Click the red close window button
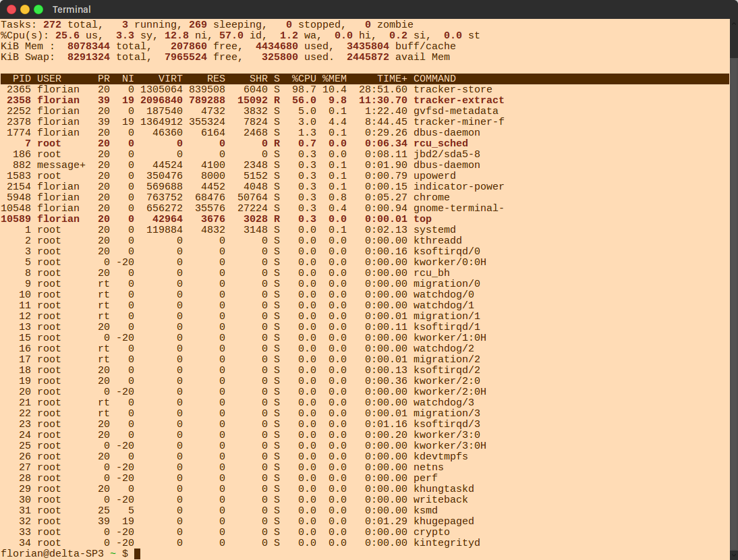This screenshot has height=560, width=738. coord(11,9)
